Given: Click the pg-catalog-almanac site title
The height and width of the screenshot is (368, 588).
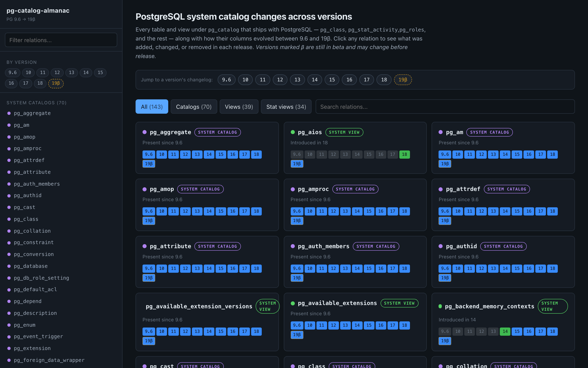Looking at the screenshot, I should click(x=38, y=10).
